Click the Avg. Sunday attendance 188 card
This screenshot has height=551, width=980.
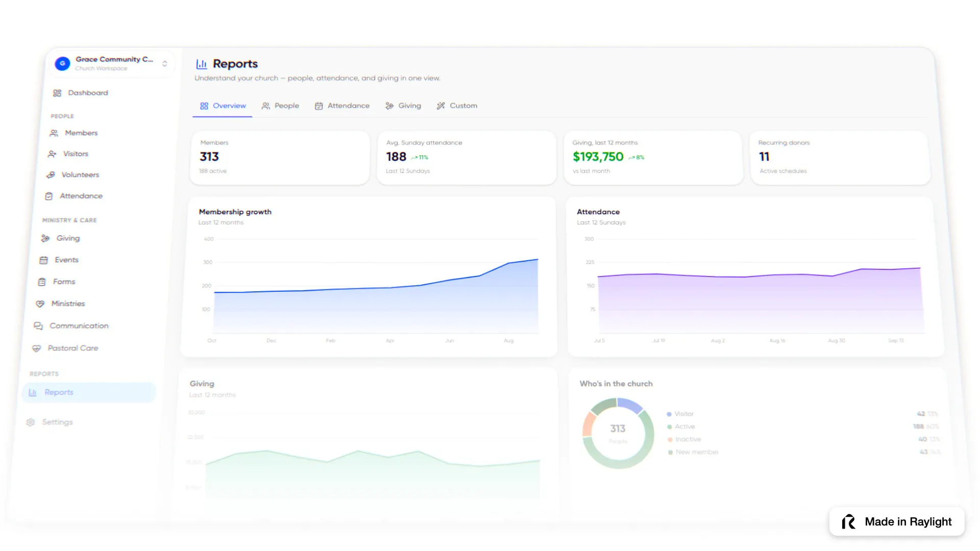point(467,158)
